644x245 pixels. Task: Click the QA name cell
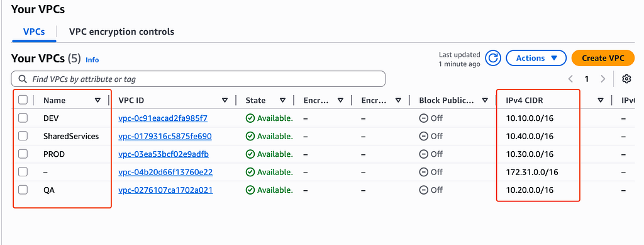click(49, 190)
